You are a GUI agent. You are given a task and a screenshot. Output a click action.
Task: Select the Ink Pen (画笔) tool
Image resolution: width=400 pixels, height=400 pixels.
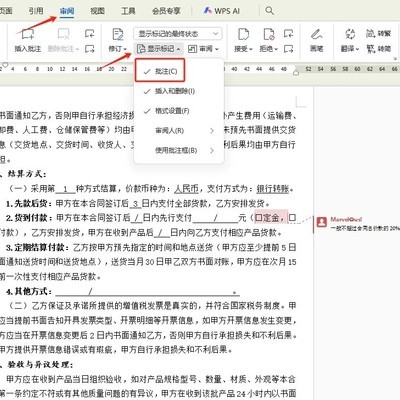tap(316, 34)
